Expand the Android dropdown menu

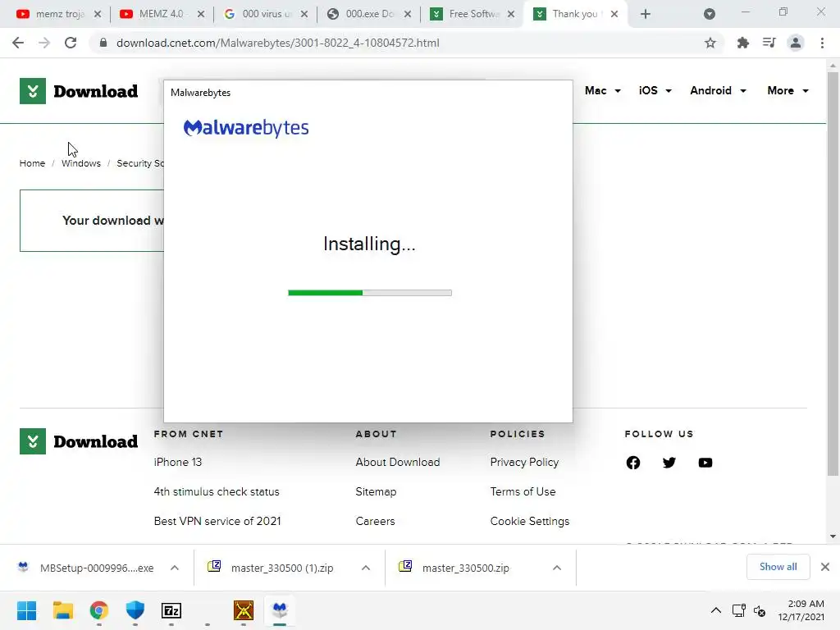pyautogui.click(x=718, y=90)
